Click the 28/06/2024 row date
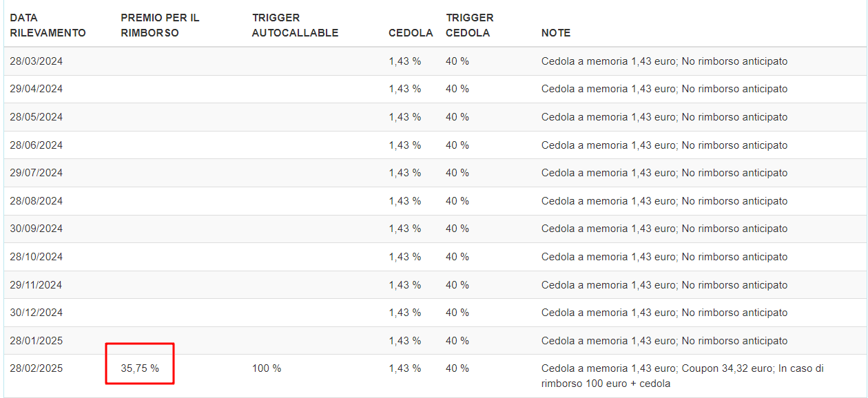The height and width of the screenshot is (398, 868). coord(36,145)
